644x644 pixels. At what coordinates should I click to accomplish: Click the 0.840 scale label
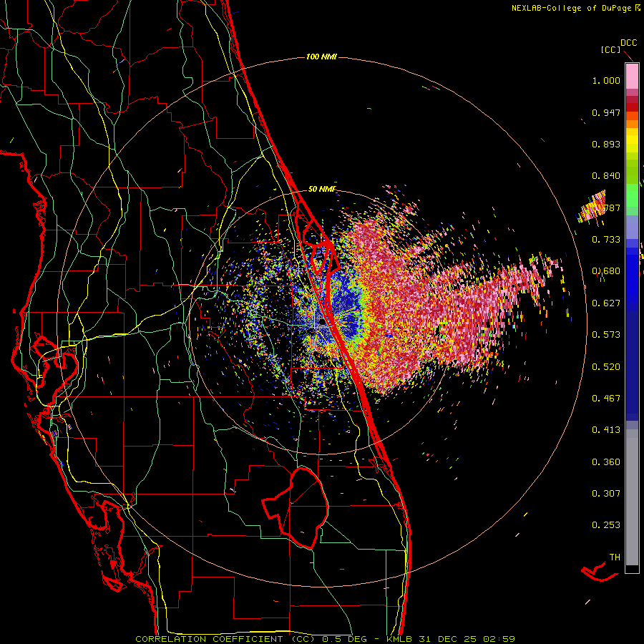(x=606, y=176)
